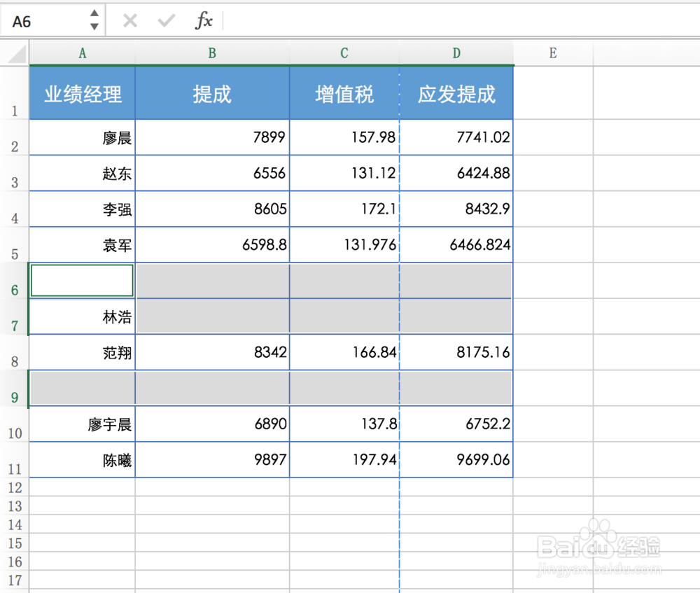The image size is (700, 593).
Task: Click the cell containing 廖晨
Action: click(x=82, y=137)
